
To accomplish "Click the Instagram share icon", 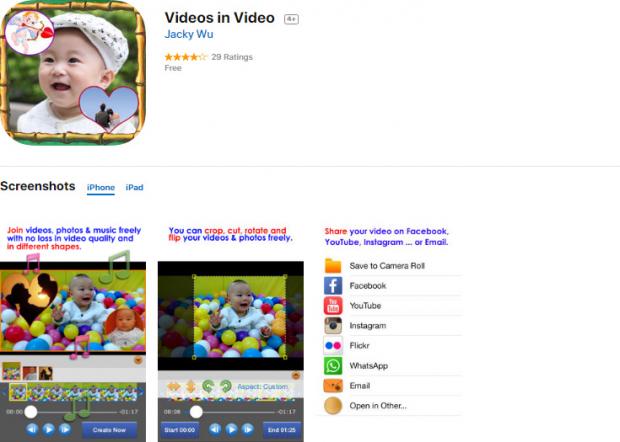I will 333,326.
